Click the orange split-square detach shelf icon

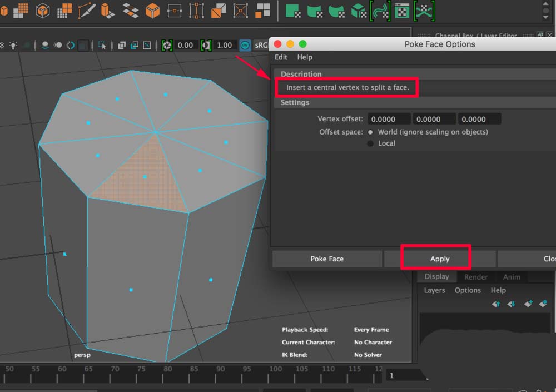[219, 11]
